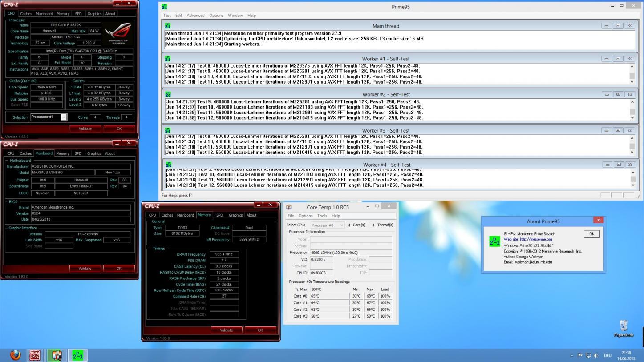Maximize the Worker #1 child window
The width and height of the screenshot is (644, 362).
click(618, 59)
